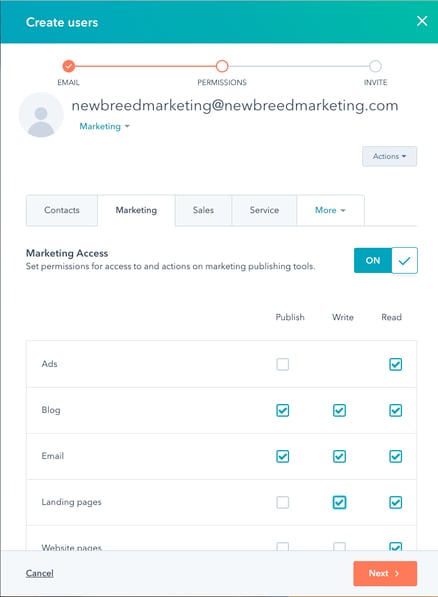The image size is (438, 597).
Task: Click the Next button
Action: point(385,573)
